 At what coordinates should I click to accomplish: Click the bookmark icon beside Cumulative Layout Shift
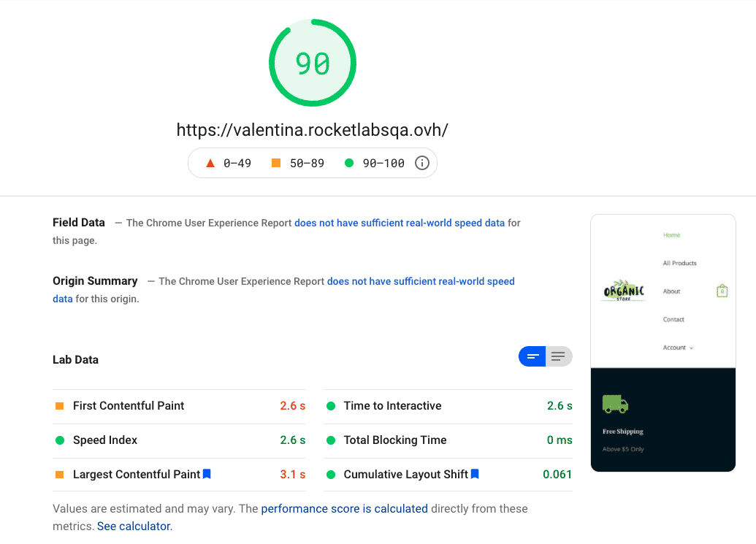point(475,475)
